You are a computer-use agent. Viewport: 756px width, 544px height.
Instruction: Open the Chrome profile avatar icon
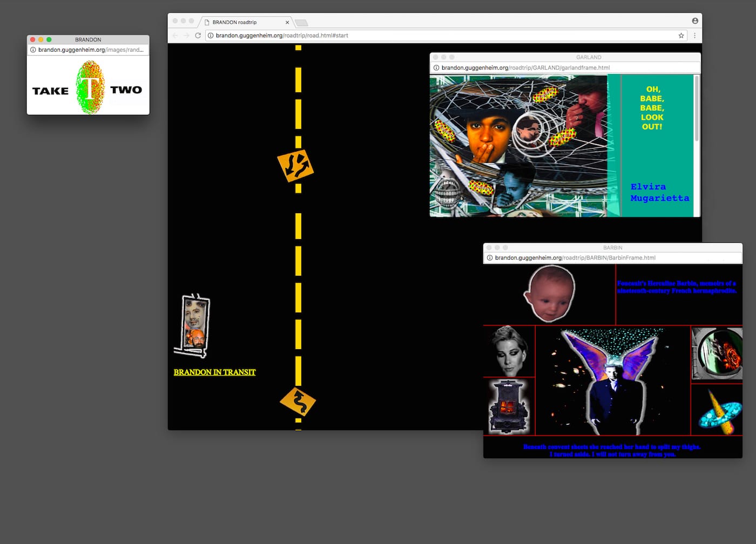click(695, 21)
